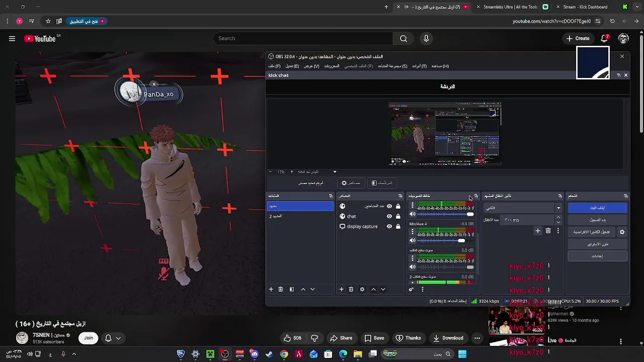Decrease transition duration spinner down
Viewport: 644px width, 362px height.
coord(558,222)
